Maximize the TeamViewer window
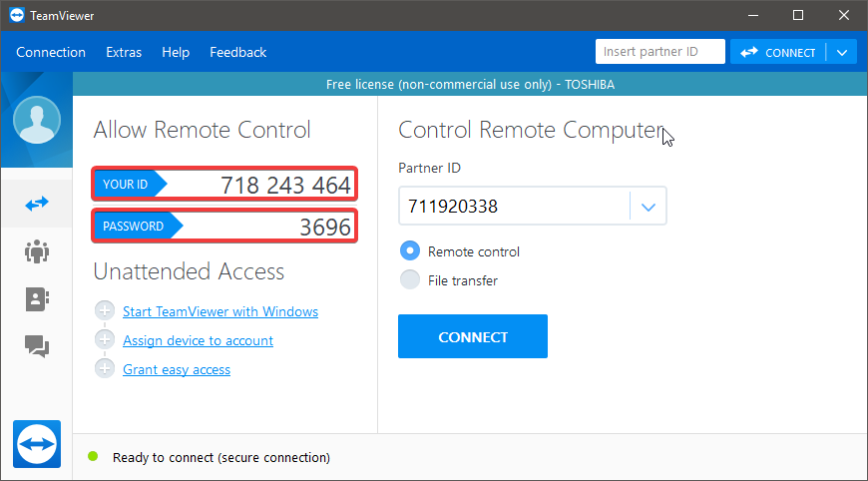This screenshot has height=481, width=868. (798, 16)
